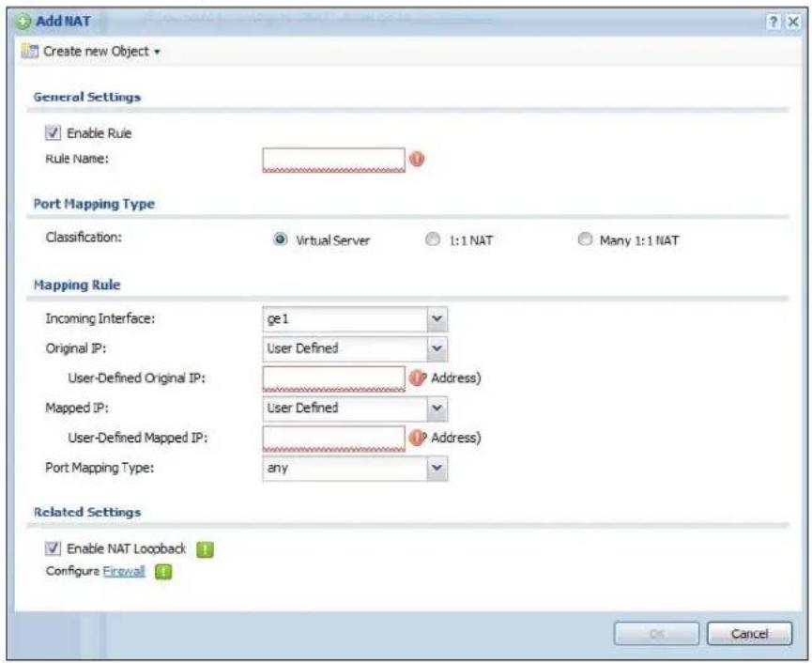Viewport: 812px width, 663px height.
Task: Click the User-Defined Original IP warning icon
Action: (417, 378)
